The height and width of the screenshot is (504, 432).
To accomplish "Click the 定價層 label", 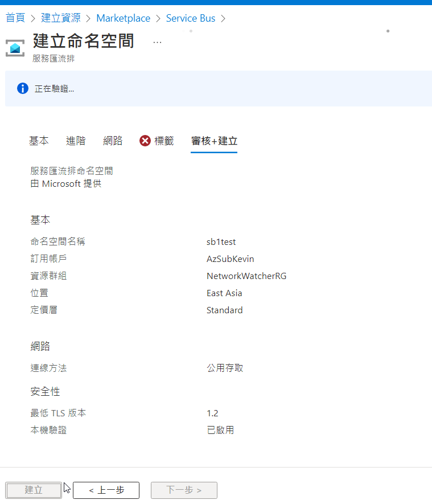I will (44, 310).
